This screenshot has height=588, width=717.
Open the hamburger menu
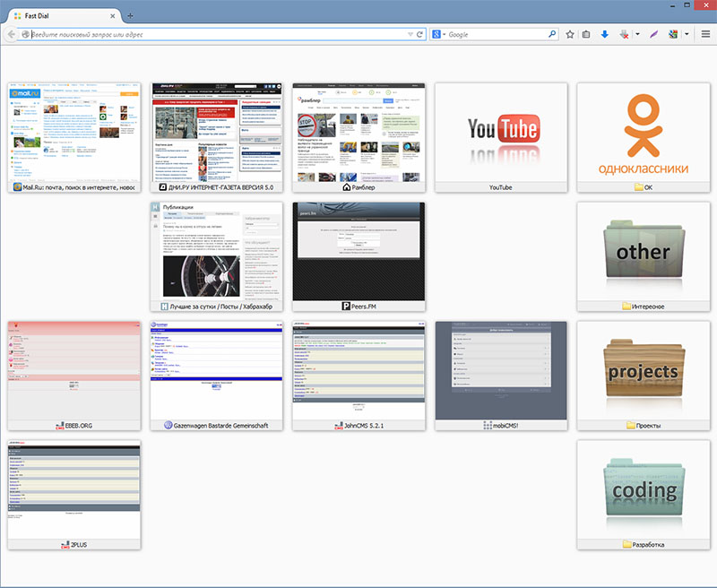point(705,34)
